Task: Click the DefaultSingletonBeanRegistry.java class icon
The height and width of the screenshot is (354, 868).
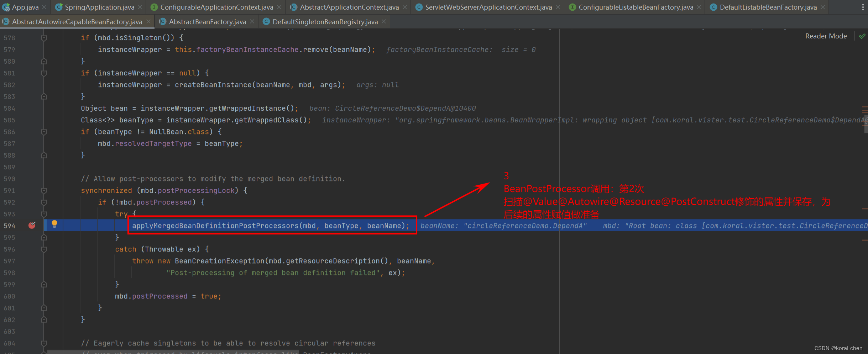Action: (x=266, y=22)
